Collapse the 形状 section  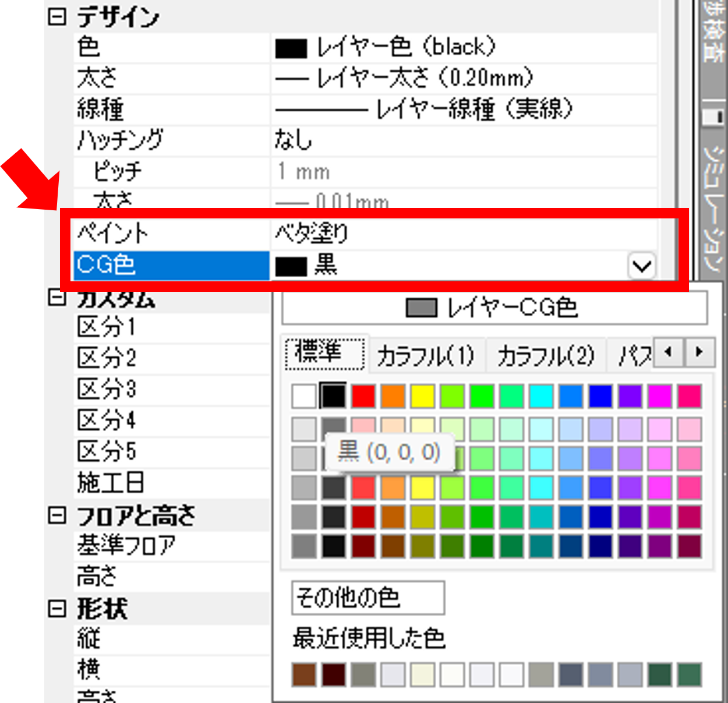click(x=57, y=609)
